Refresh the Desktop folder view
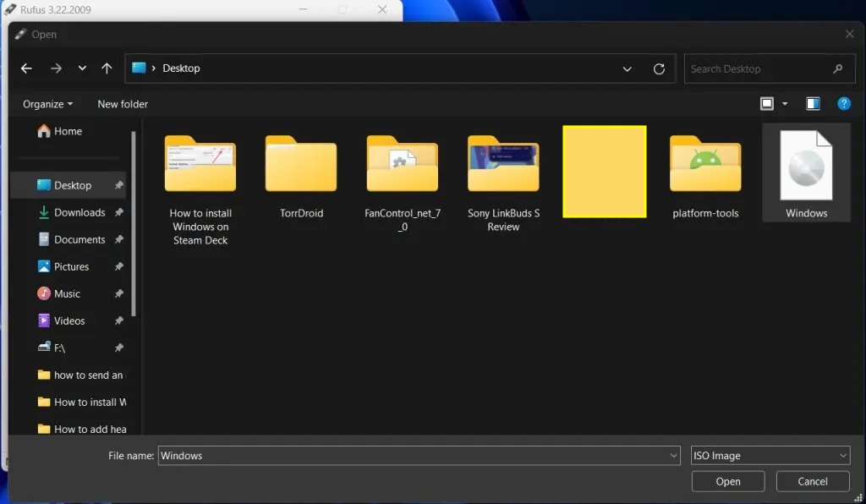This screenshot has width=866, height=504. click(659, 69)
